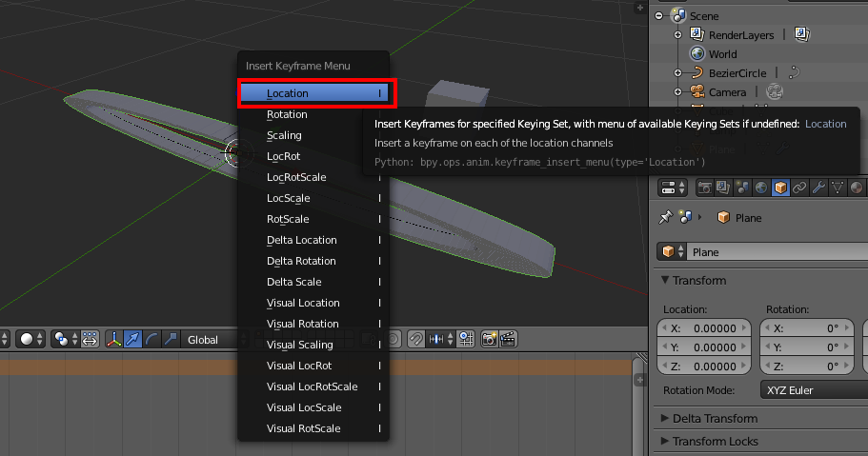
Task: Open viewport shading sphere dropdown
Action: [x=30, y=339]
